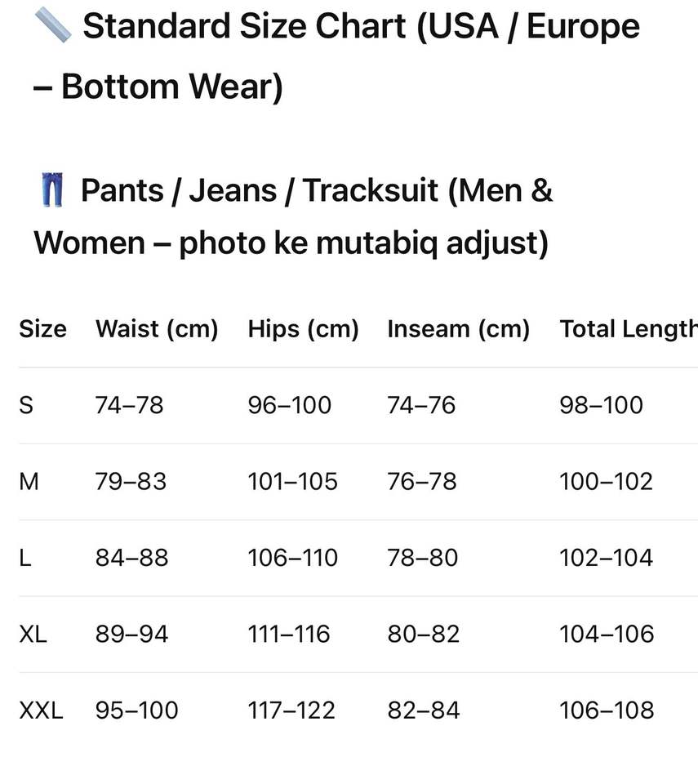
Task: Select the S size row label
Action: 26,405
